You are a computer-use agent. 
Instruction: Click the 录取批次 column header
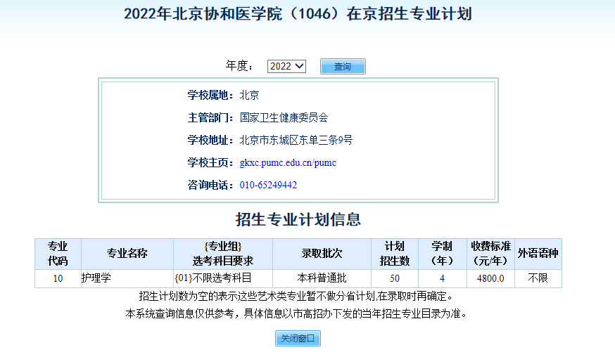click(322, 254)
